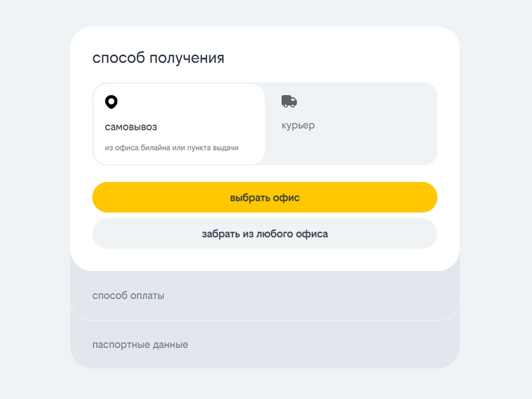Click the "паспортные данные" title text
The width and height of the screenshot is (532, 399).
click(x=140, y=345)
